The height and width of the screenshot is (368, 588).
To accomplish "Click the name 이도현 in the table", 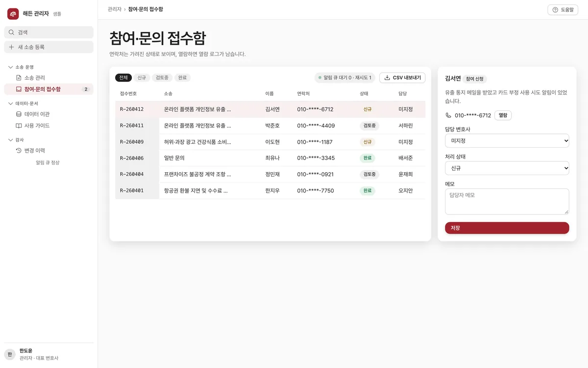I will 272,142.
